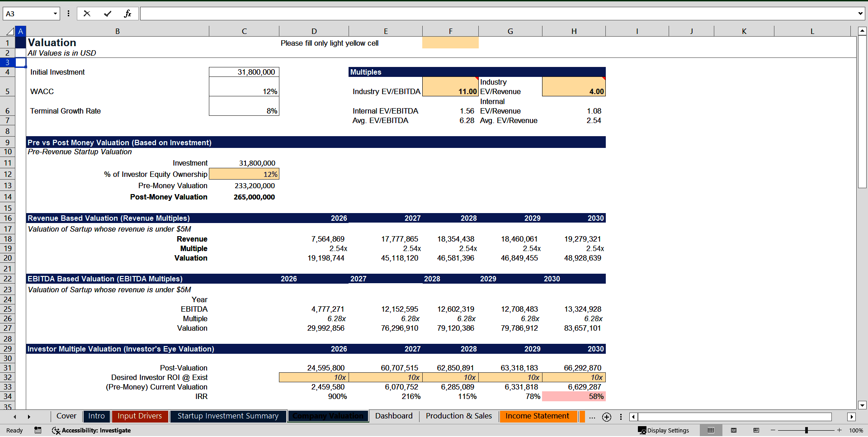The height and width of the screenshot is (437, 868).
Task: Click the macro recording icon in status bar
Action: [38, 430]
